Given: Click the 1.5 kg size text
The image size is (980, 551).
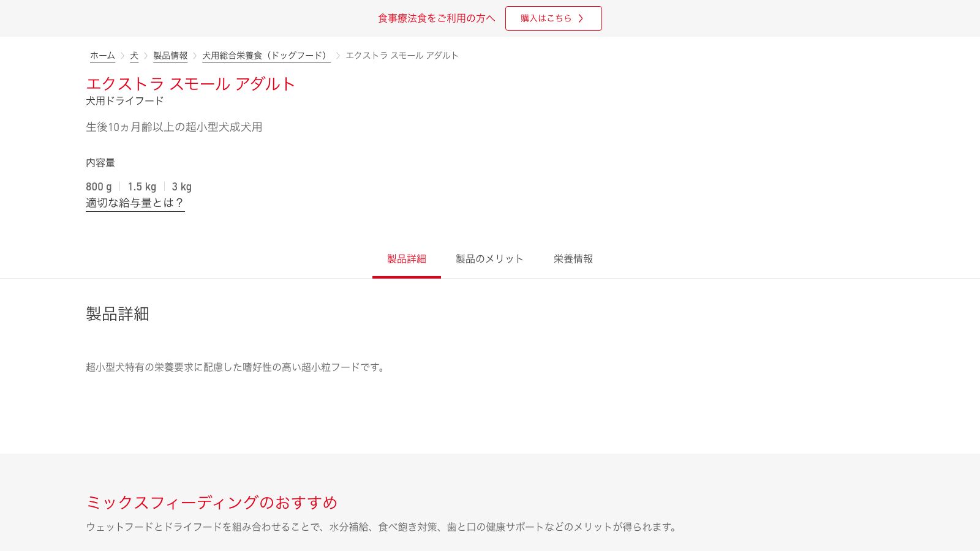Looking at the screenshot, I should click(142, 187).
